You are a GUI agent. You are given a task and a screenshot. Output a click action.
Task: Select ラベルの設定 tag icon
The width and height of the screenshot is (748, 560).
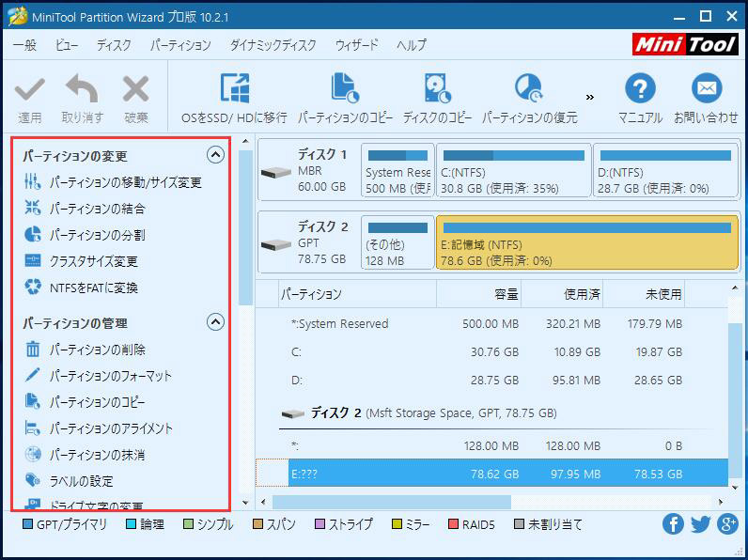[x=33, y=480]
